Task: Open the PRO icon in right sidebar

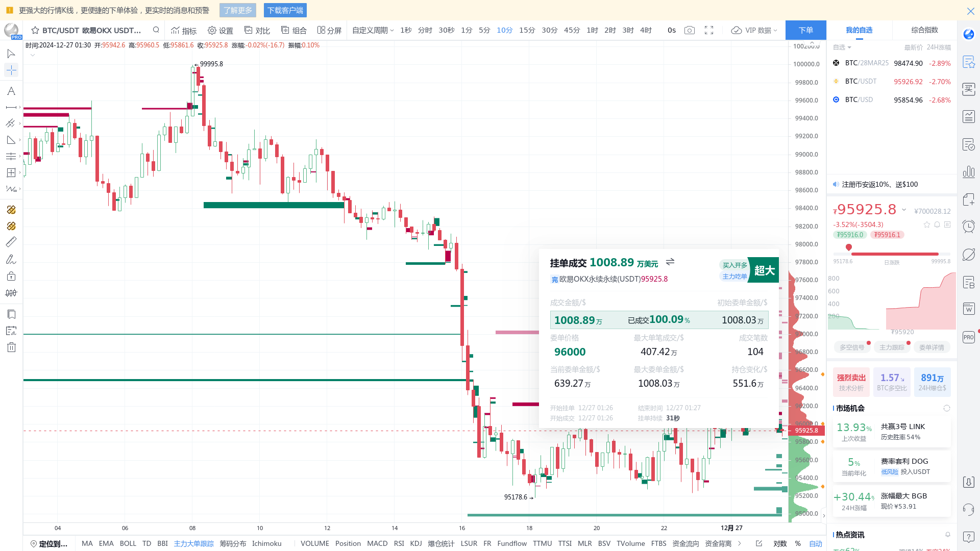Action: [969, 337]
